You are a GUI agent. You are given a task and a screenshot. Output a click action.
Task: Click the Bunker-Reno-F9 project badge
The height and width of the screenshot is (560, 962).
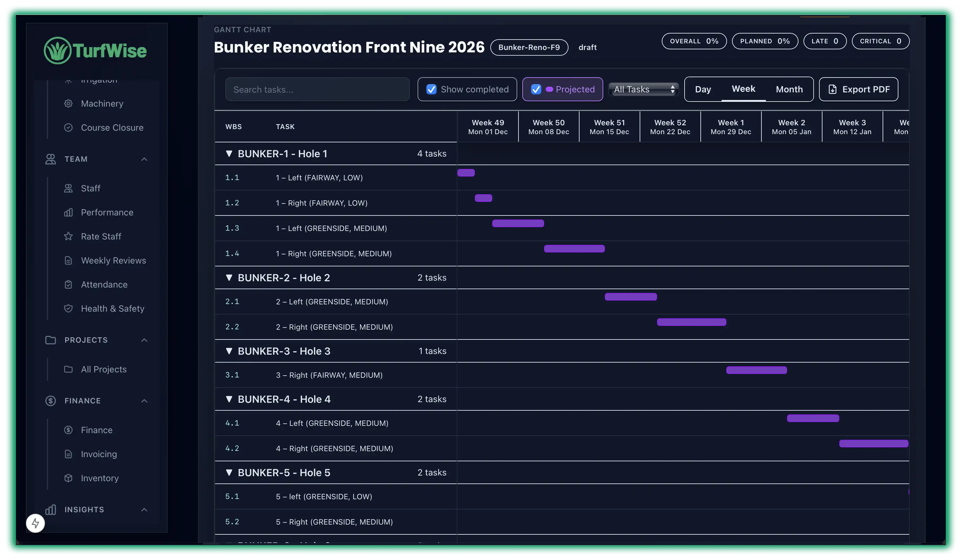click(529, 47)
